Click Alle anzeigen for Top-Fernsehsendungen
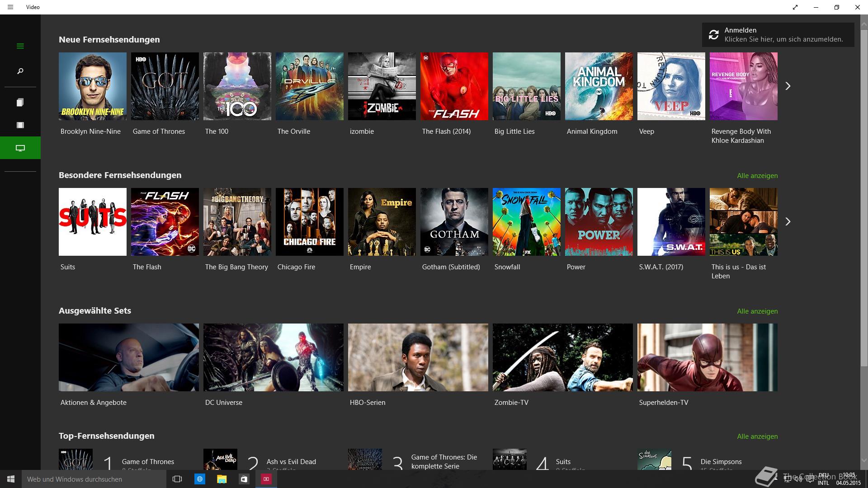 point(757,436)
